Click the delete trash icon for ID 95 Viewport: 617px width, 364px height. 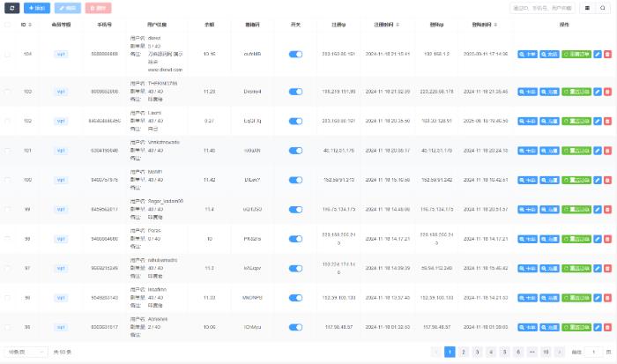607,328
